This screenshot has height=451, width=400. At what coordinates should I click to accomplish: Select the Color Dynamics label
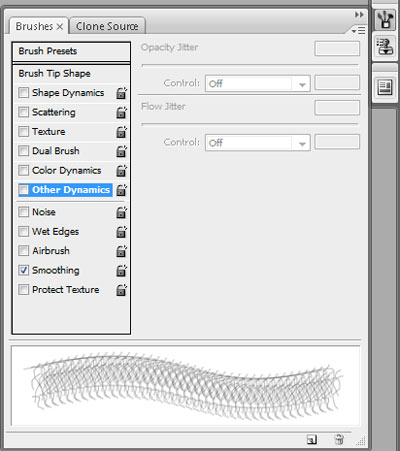pyautogui.click(x=67, y=171)
